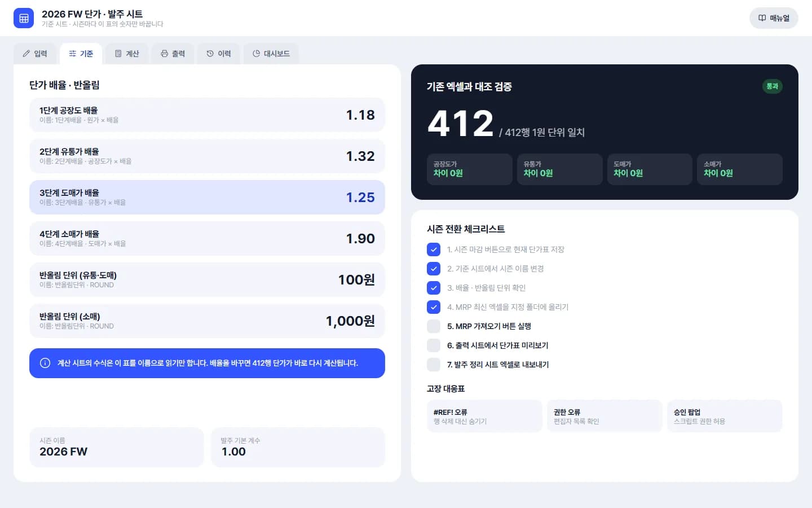Viewport: 812px width, 508px height.
Task: Open the #REF! 오류 troubleshooting card
Action: coord(484,416)
